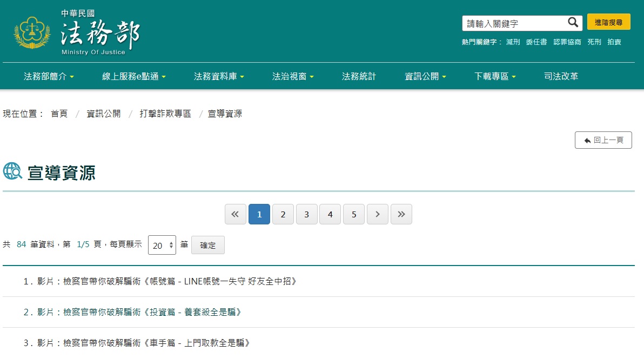644x358 pixels.
Task: Expand the 法務資料庫 navigation dropdown
Action: coord(217,76)
